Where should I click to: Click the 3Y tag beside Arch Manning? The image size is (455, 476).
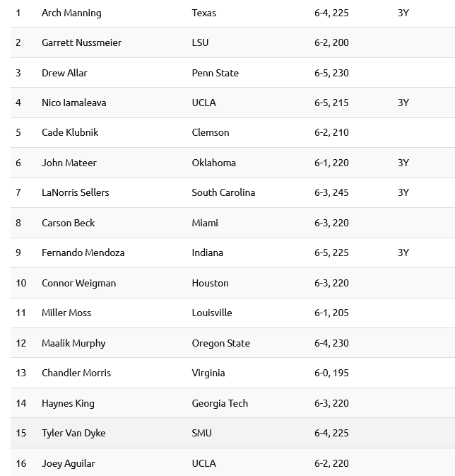[x=403, y=13]
